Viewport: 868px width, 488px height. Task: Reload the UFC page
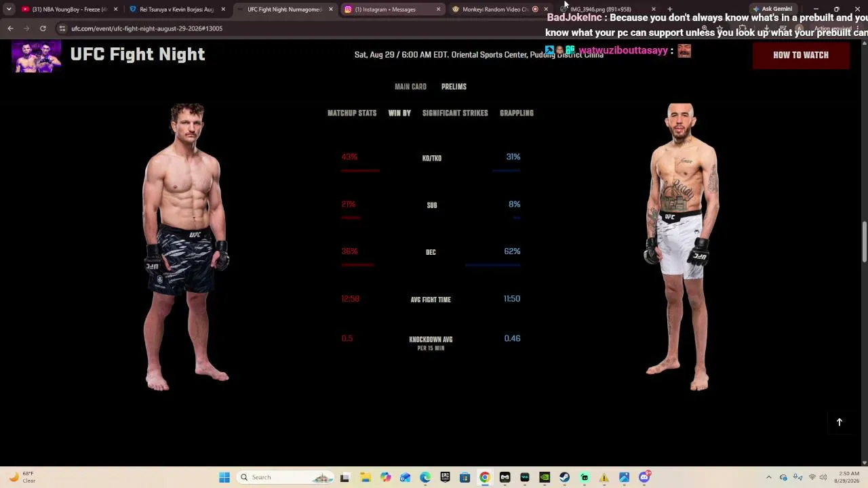click(43, 28)
